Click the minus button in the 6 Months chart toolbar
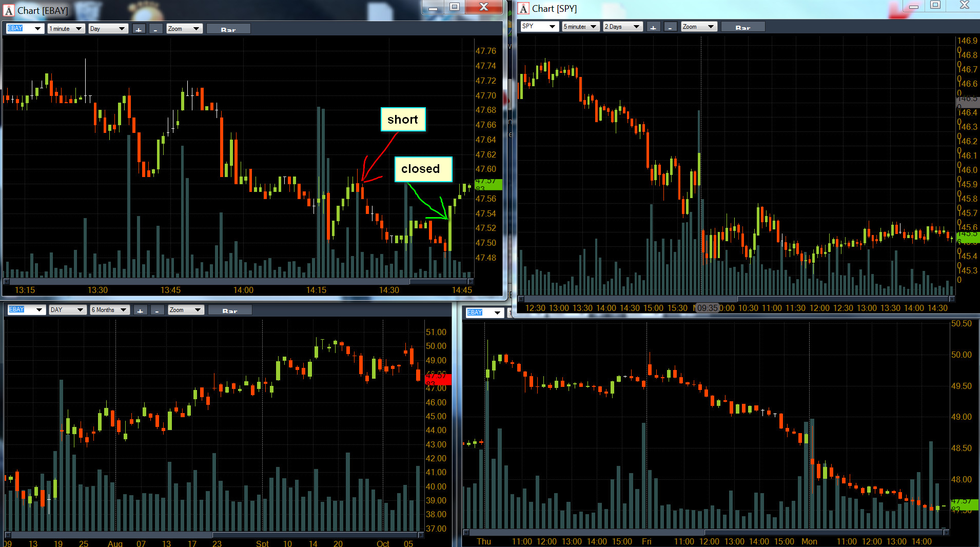The height and width of the screenshot is (547, 980). pyautogui.click(x=158, y=310)
